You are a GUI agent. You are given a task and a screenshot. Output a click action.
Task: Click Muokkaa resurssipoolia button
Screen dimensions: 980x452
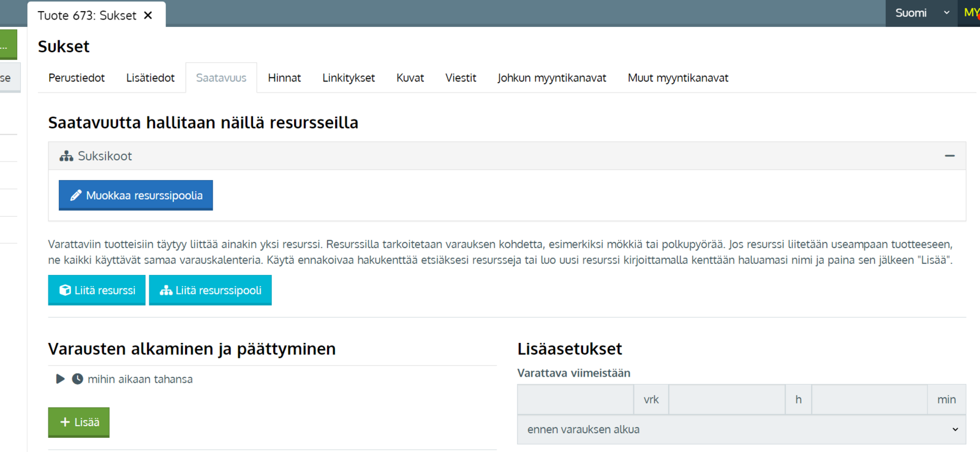click(136, 195)
